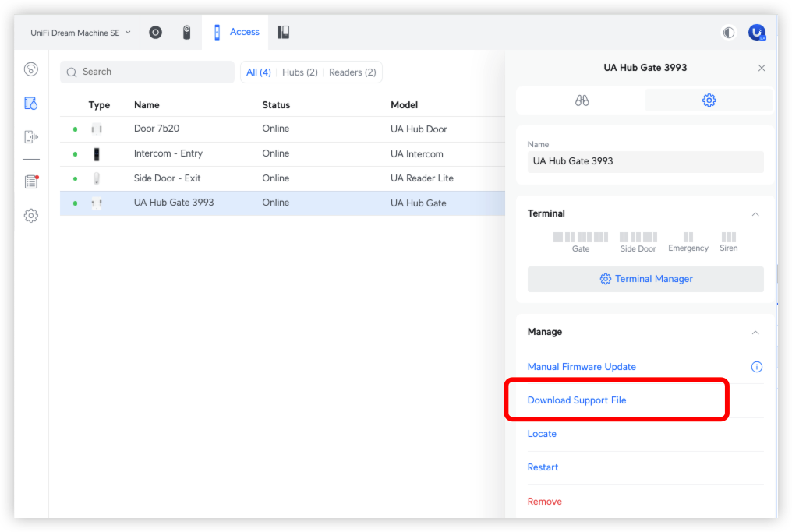
Task: Click the Search devices field
Action: [148, 72]
